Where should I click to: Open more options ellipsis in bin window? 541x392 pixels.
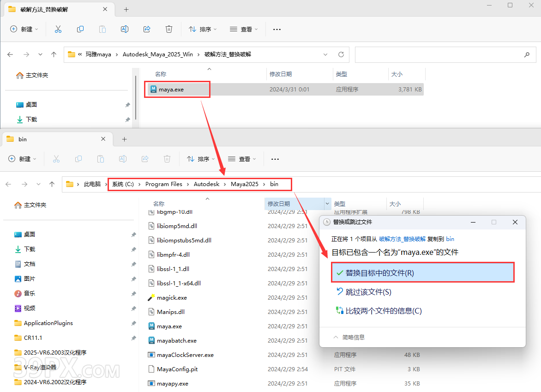[x=275, y=159]
